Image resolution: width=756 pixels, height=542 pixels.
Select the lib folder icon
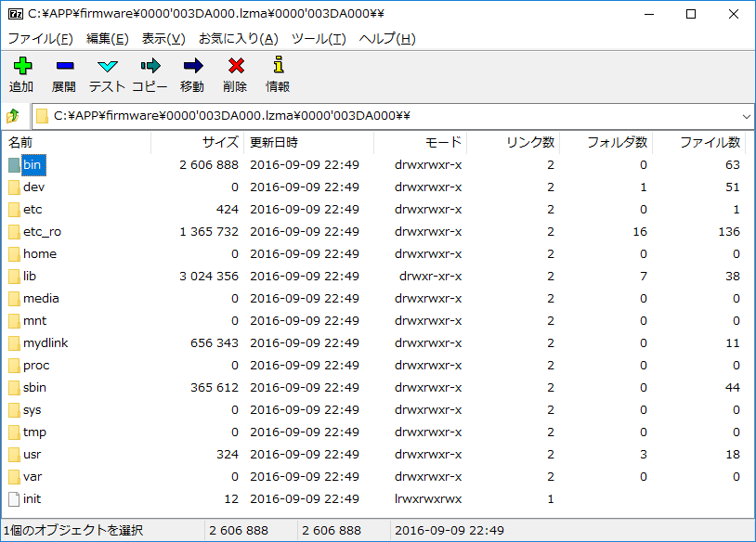pos(14,276)
